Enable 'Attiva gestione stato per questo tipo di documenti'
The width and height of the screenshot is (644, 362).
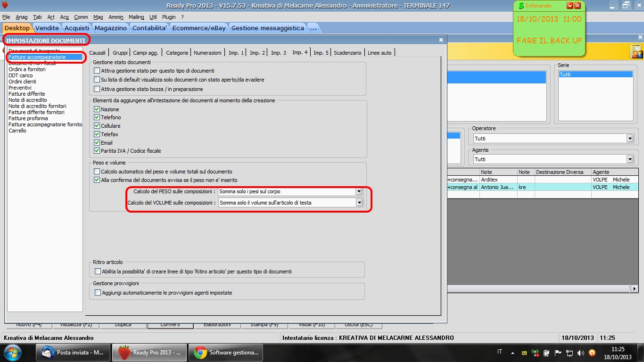click(97, 71)
